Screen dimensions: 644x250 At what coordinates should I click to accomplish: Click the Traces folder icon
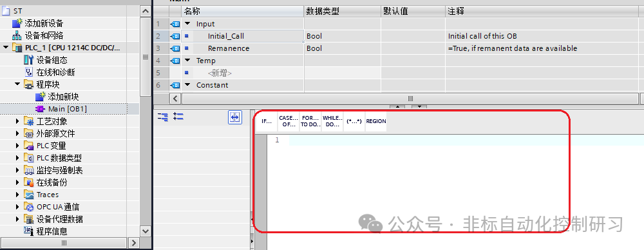[x=29, y=195]
